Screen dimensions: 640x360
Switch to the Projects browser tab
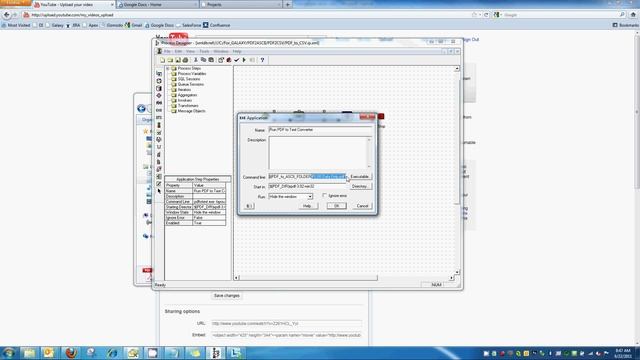click(x=241, y=4)
